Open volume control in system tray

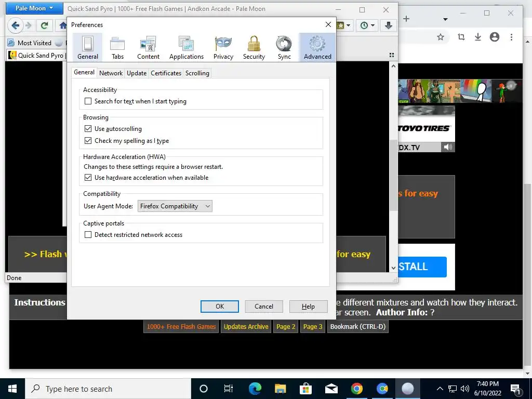[x=465, y=389]
